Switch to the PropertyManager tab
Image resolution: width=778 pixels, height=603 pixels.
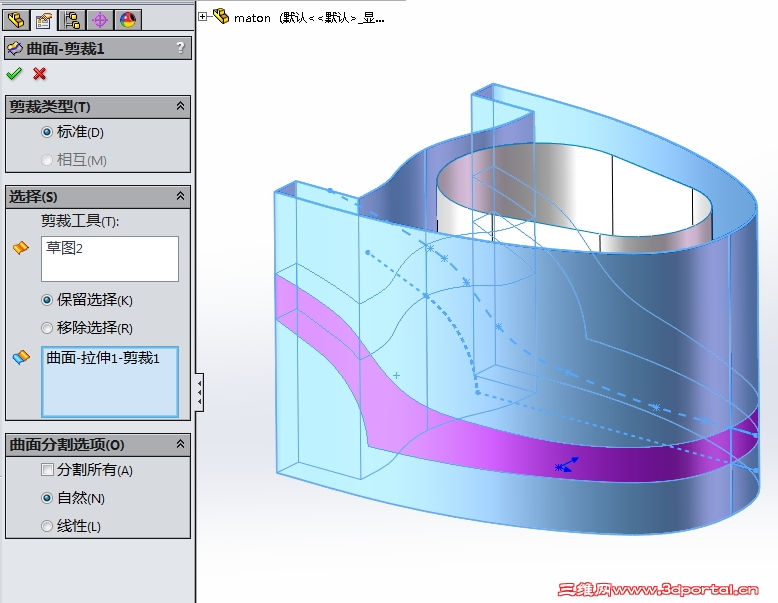[x=44, y=20]
